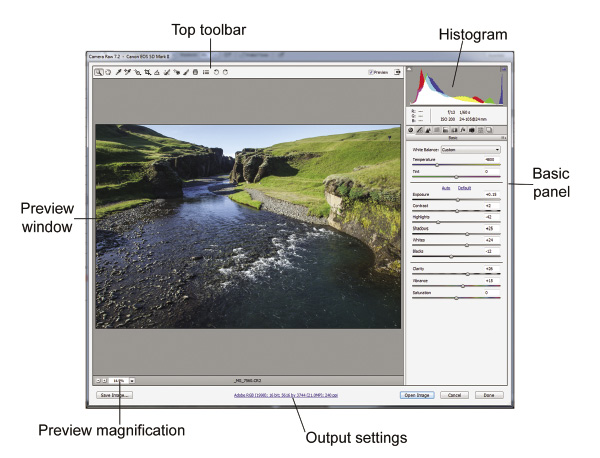Open the Basic panel flyout menu
This screenshot has height=458, width=600.
pyautogui.click(x=503, y=139)
